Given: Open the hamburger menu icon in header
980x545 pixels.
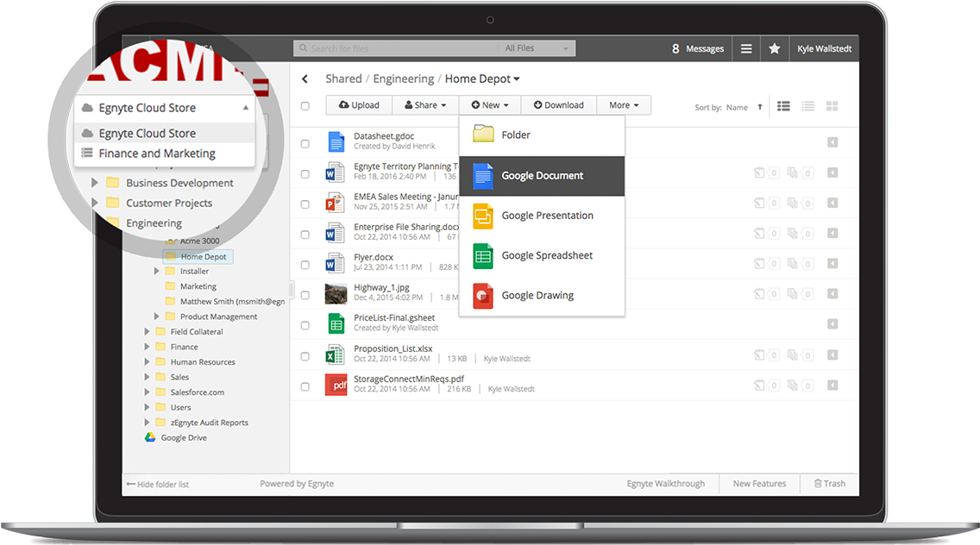Looking at the screenshot, I should pos(746,49).
